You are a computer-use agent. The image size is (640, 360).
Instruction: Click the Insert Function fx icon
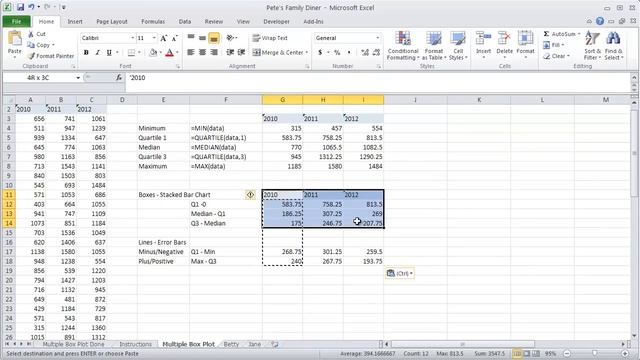[x=119, y=78]
